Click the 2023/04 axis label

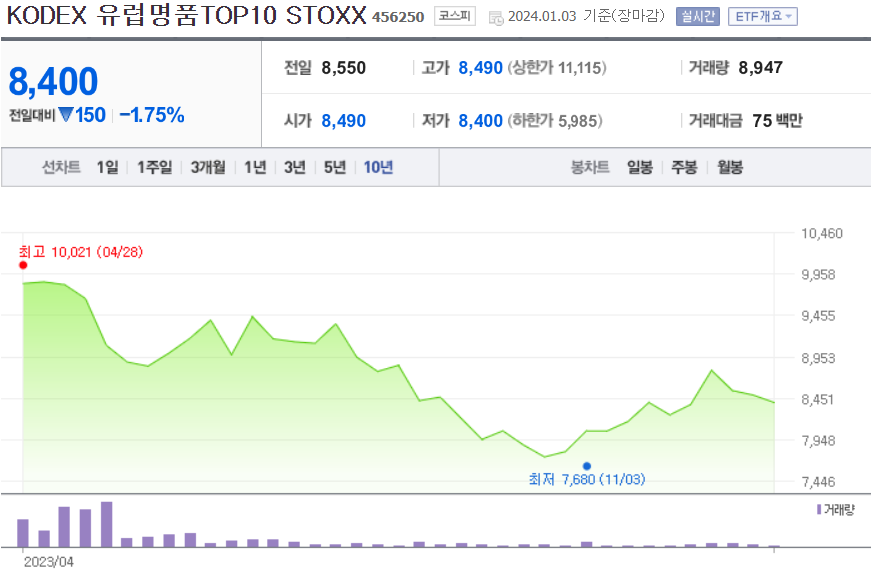point(48,562)
